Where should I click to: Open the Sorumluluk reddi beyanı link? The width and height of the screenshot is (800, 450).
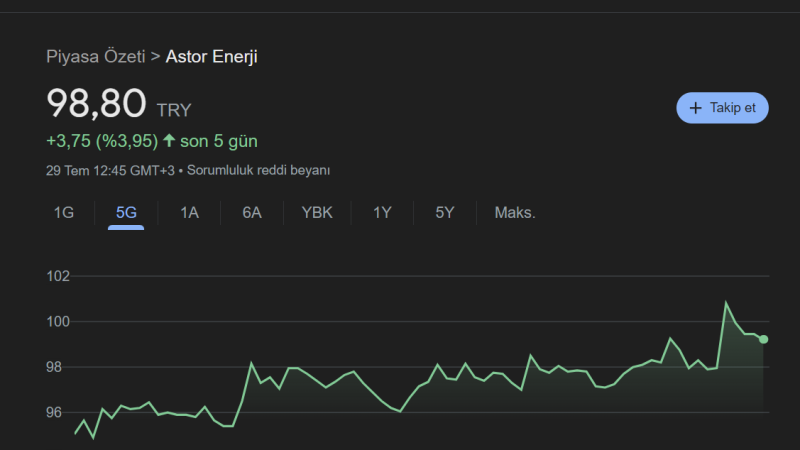pos(258,170)
